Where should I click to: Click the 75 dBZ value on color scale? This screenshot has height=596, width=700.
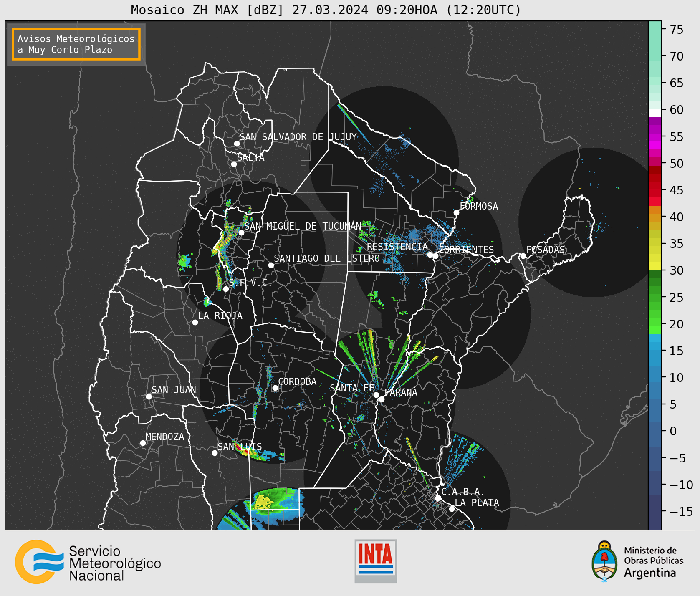(x=677, y=30)
